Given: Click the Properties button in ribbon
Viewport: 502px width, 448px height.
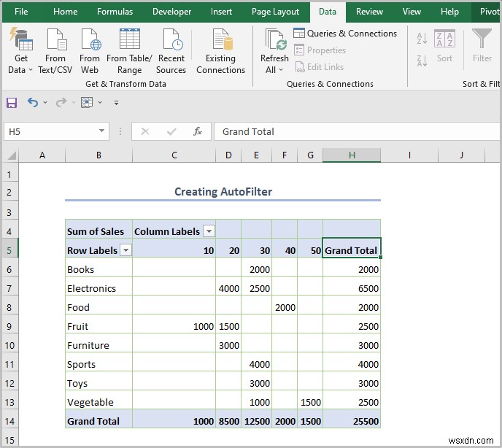Looking at the screenshot, I should click(x=320, y=50).
